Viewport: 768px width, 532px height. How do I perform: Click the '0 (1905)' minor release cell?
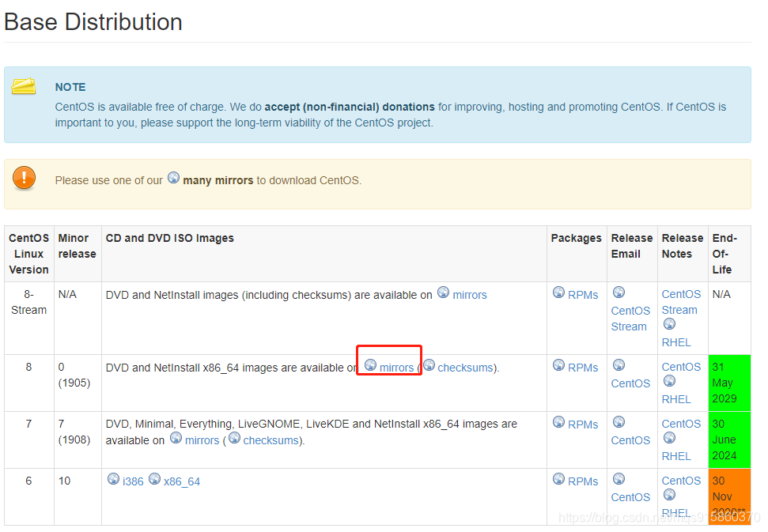(78, 383)
